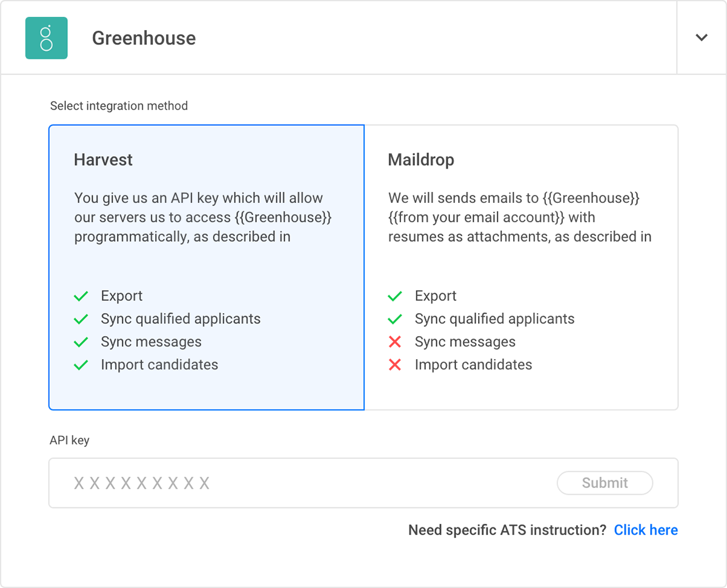Click the 'API key' label above the input
The width and height of the screenshot is (727, 588).
click(x=70, y=440)
